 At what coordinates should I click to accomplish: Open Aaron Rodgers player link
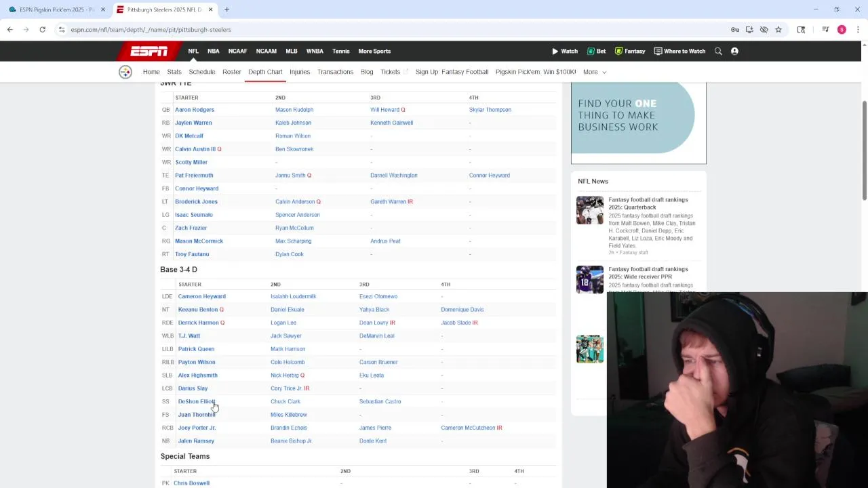pos(195,110)
